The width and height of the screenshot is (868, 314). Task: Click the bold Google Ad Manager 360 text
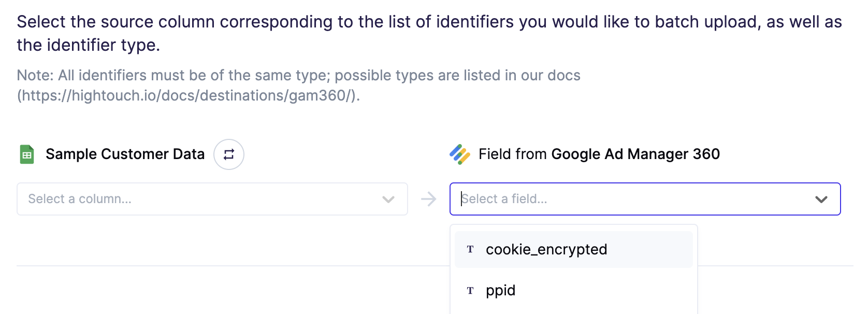click(x=636, y=154)
